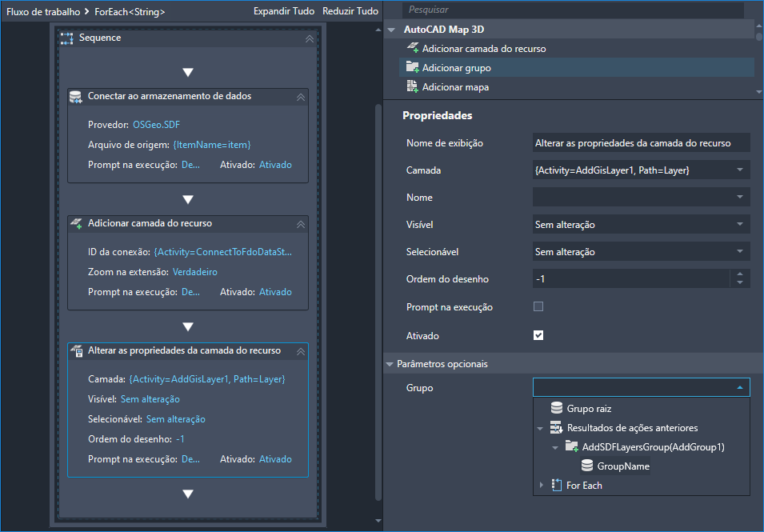
Task: Uncheck the Ativado checkbox
Action: pos(538,335)
